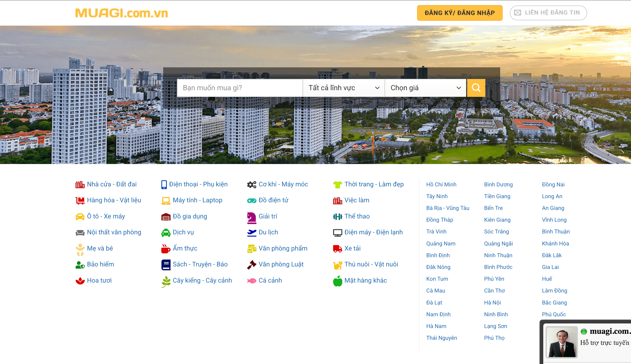This screenshot has width=631, height=364.
Task: Click the Xe tải truck icon
Action: 337,248
